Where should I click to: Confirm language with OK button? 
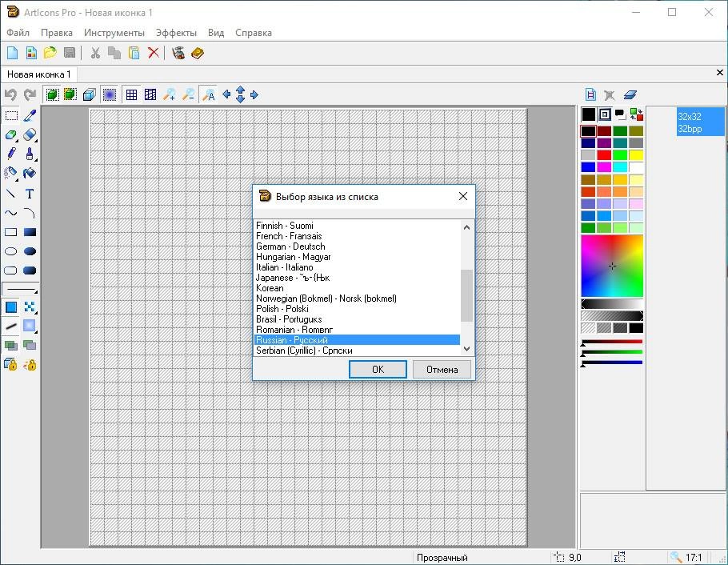[378, 370]
